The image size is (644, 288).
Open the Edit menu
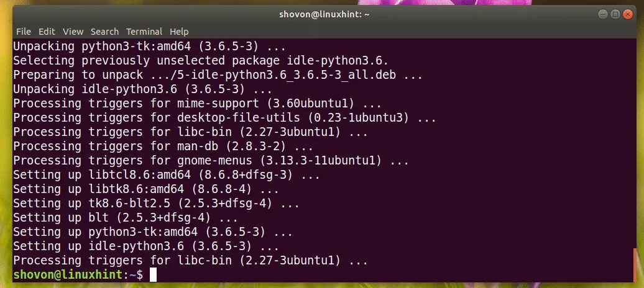pos(47,32)
